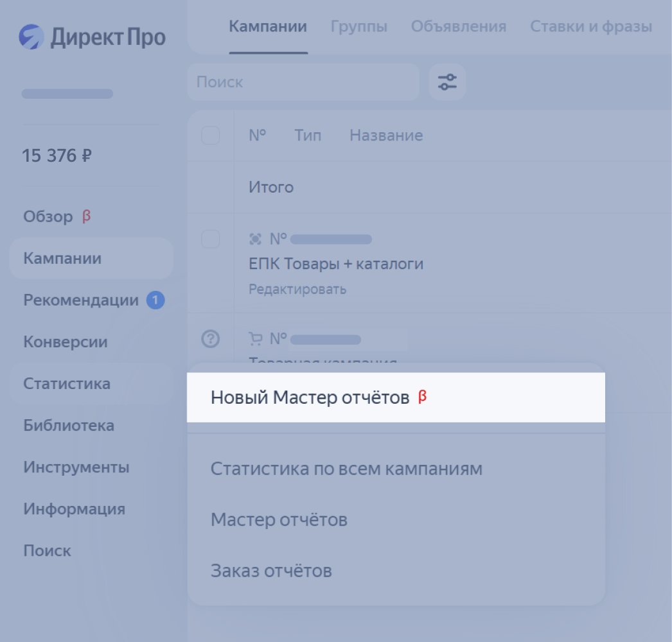The width and height of the screenshot is (672, 642).
Task: Click the Поиск search input field
Action: 303,82
